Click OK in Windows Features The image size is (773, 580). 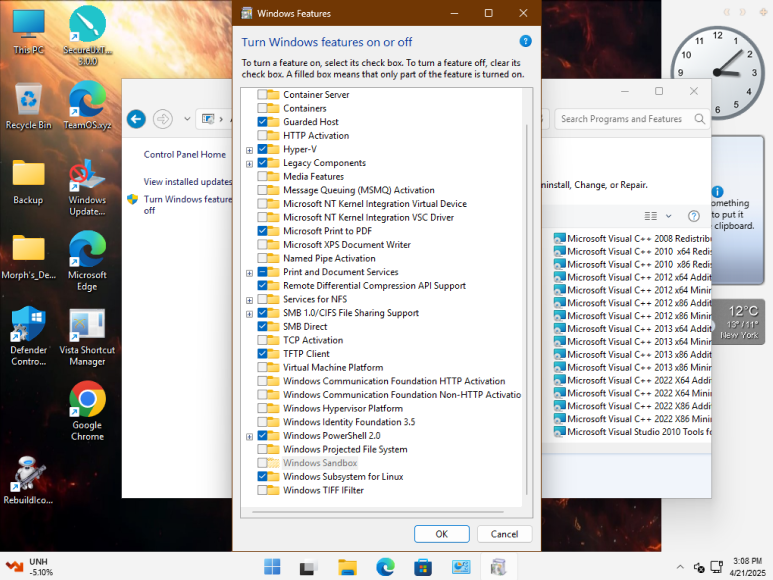tap(442, 534)
